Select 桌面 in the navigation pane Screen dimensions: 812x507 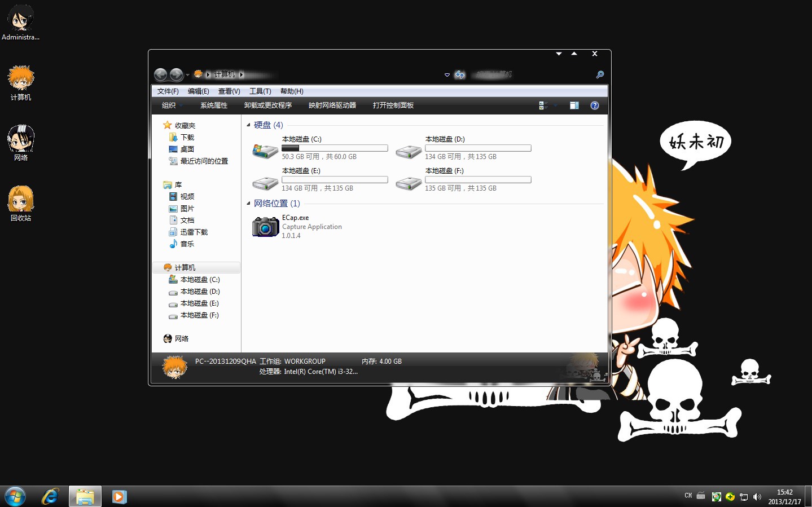tap(187, 149)
